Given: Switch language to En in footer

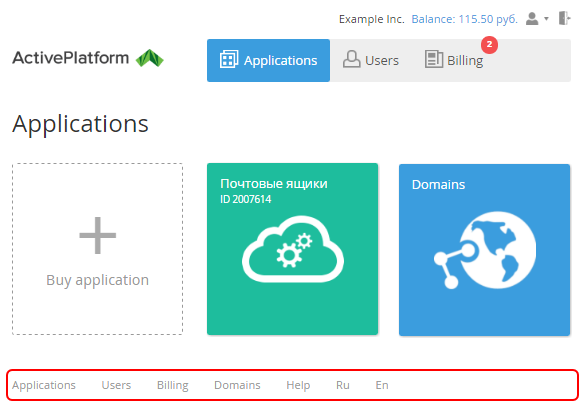Looking at the screenshot, I should [x=382, y=385].
